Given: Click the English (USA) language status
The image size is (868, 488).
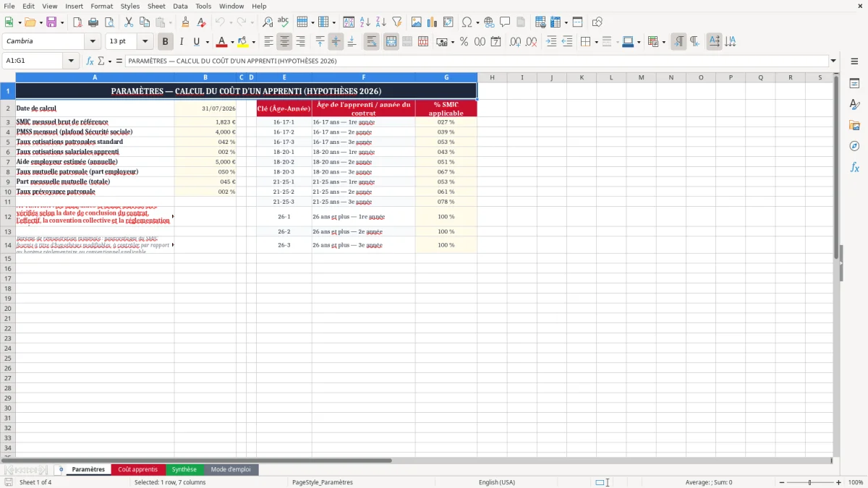Looking at the screenshot, I should [x=497, y=482].
